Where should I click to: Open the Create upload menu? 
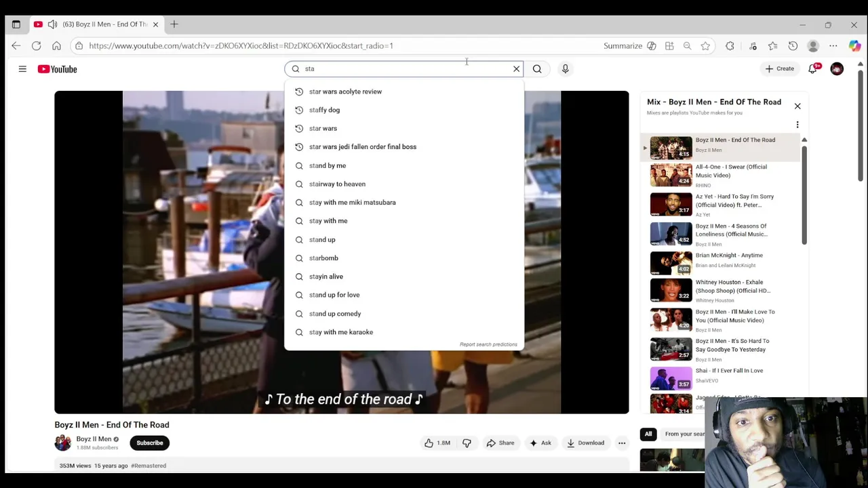click(x=780, y=68)
